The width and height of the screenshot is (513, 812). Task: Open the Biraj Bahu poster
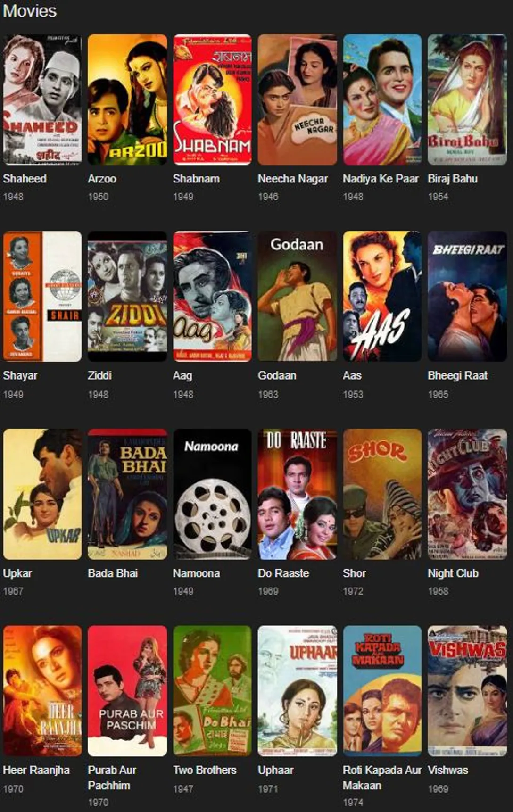tap(467, 99)
